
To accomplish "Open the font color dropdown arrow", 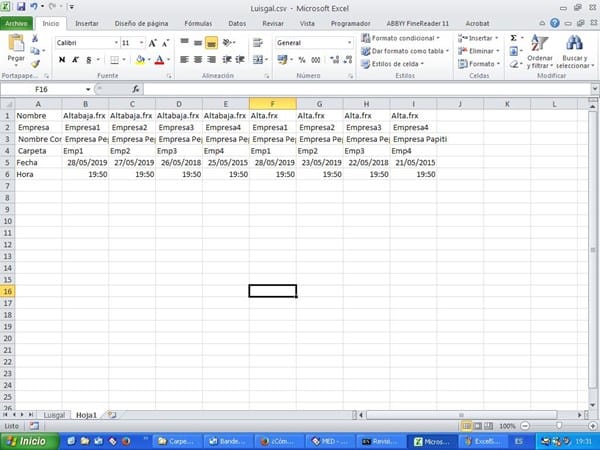I will point(168,60).
